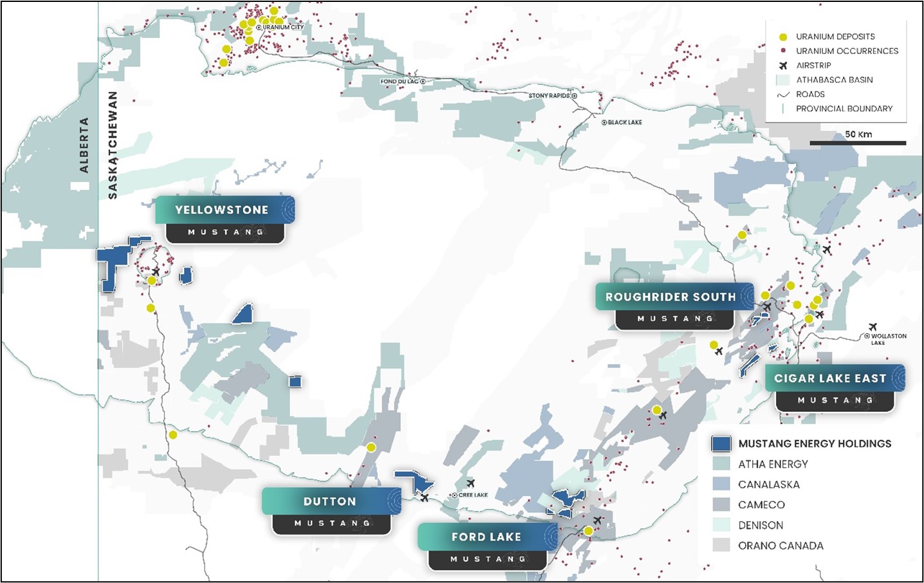Click the Stony Rapids town label

pyautogui.click(x=549, y=96)
